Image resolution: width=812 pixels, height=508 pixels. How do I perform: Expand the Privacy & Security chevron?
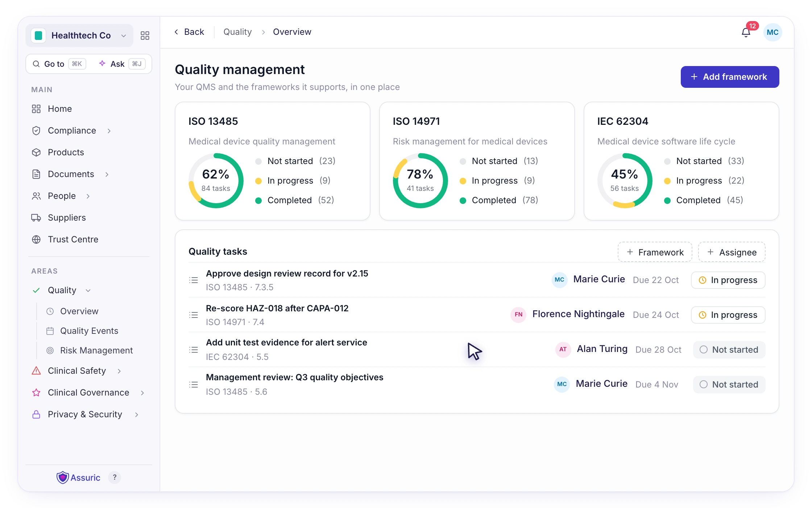click(x=137, y=414)
